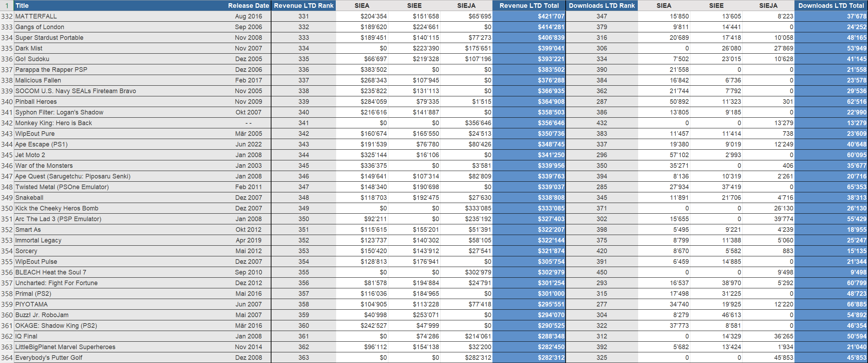Click the Revenue LTD Rank header
The height and width of the screenshot is (363, 868).
[x=303, y=6]
